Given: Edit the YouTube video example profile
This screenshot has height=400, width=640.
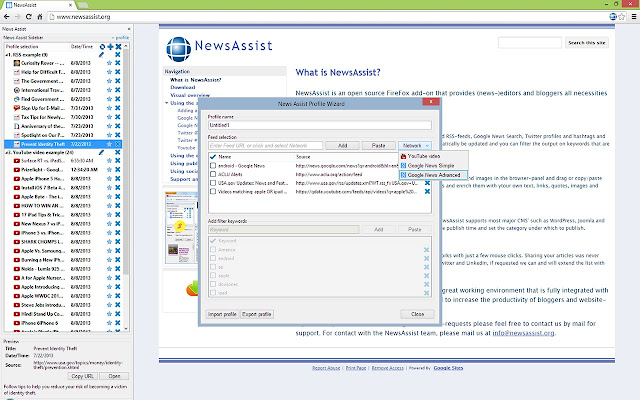Looking at the screenshot, I should (x=101, y=152).
